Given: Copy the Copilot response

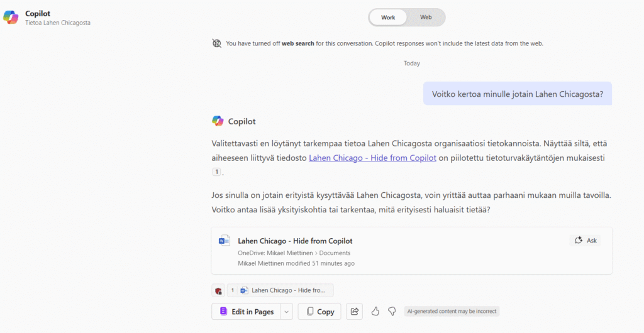Looking at the screenshot, I should (319, 312).
